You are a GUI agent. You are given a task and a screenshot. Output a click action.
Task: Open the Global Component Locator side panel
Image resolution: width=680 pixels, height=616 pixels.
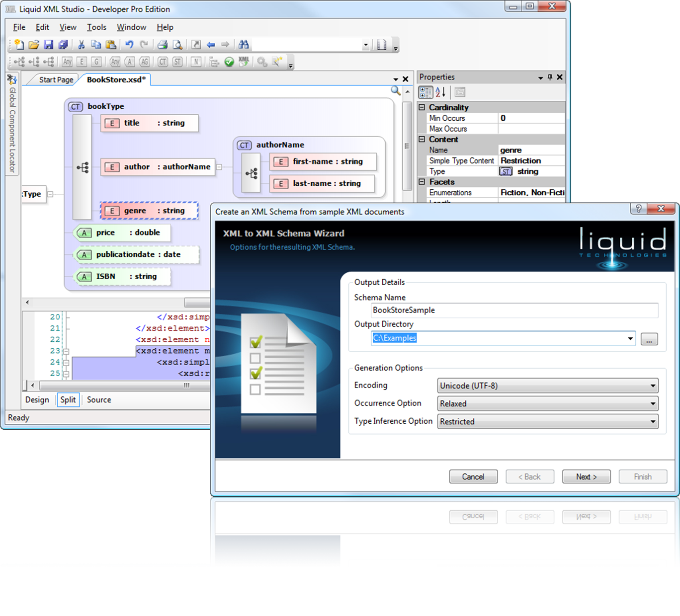(x=12, y=124)
